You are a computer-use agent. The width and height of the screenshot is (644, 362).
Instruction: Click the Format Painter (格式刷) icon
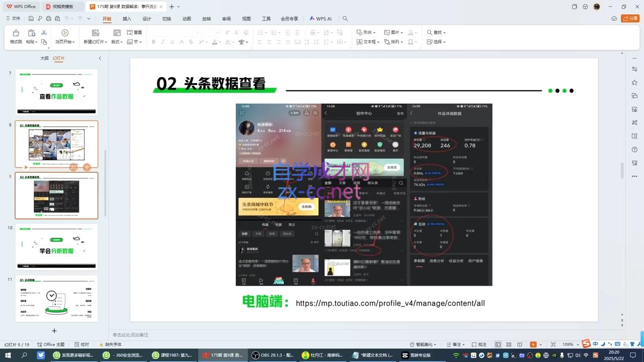pos(16,33)
